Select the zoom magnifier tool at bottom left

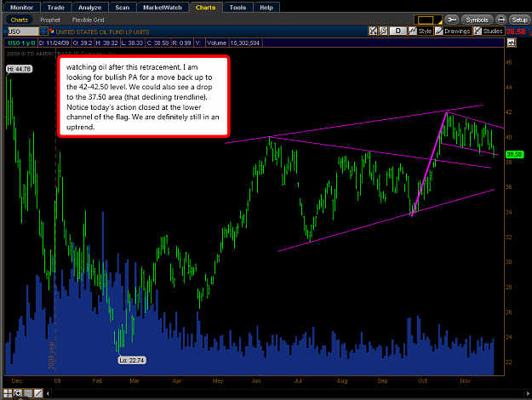18,393
